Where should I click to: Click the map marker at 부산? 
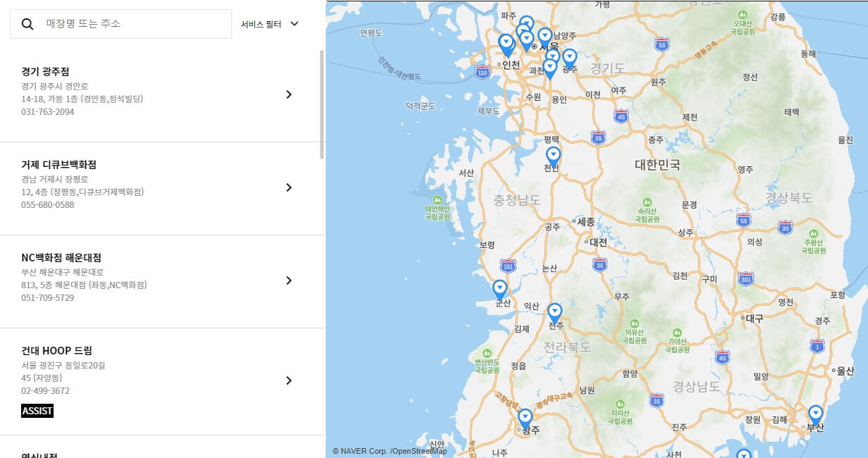point(815,416)
